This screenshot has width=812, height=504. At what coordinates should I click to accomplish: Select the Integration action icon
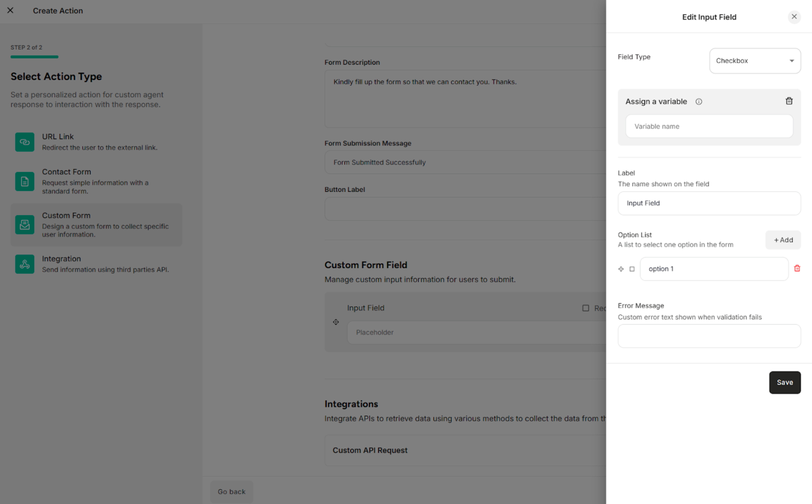pyautogui.click(x=24, y=264)
